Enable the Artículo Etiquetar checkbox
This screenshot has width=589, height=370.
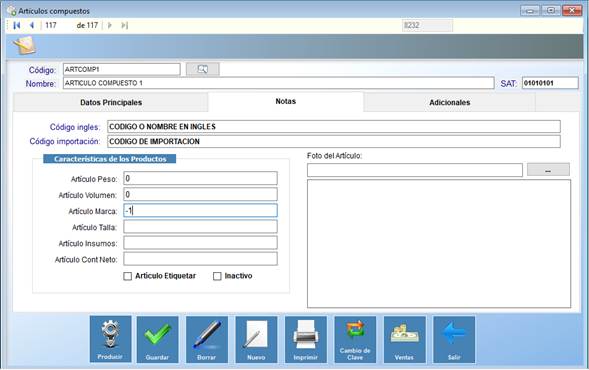[x=128, y=276]
